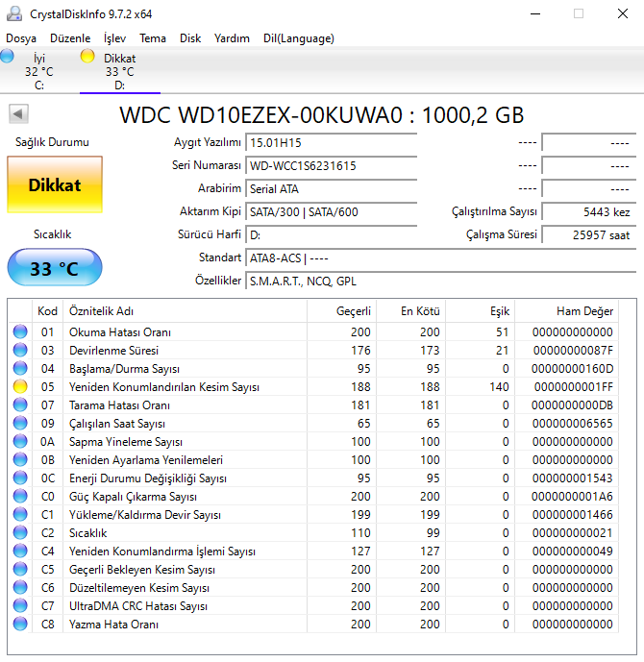Click status orb of Güç Kapalı Çıkarma Sayısı
The height and width of the screenshot is (662, 644).
tap(20, 496)
